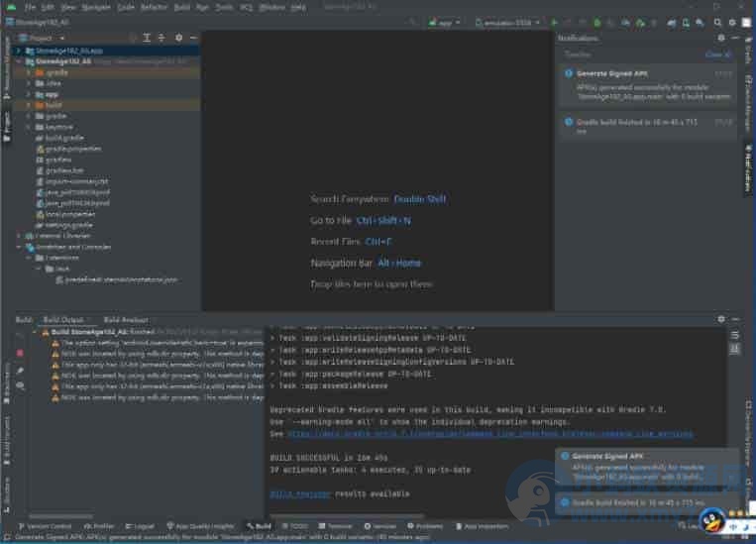Open the Code menu
756x544 pixels.
point(126,8)
